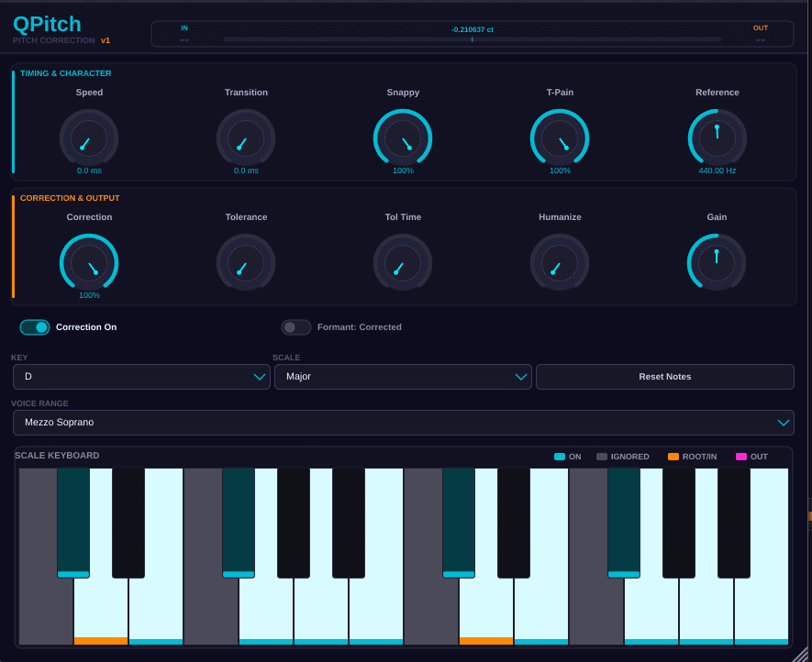Screen dimensions: 812x662
Task: Adjust the Speed knob
Action: tap(89, 138)
